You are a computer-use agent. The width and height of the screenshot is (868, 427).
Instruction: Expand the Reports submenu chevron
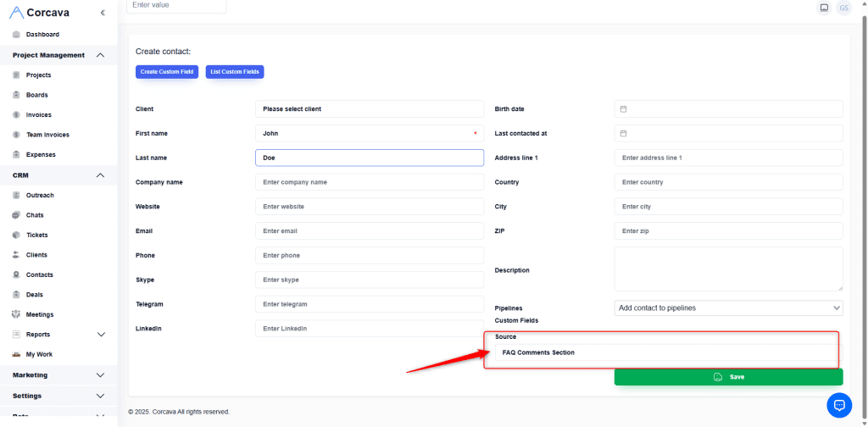coord(101,335)
